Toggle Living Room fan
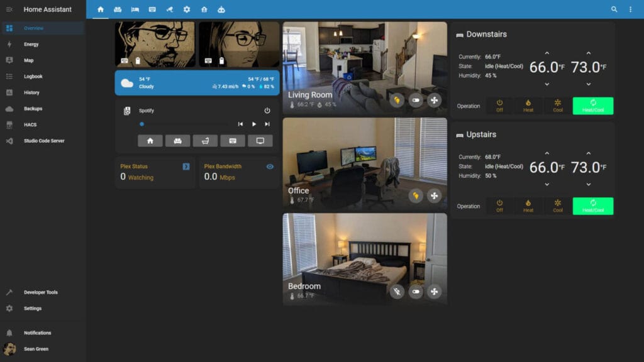Screen dimensions: 644x362 (434, 100)
